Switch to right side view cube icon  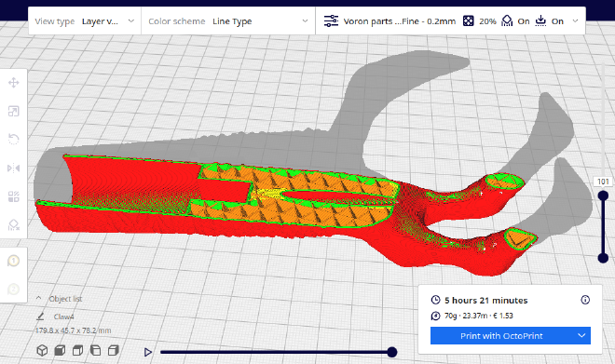pyautogui.click(x=114, y=350)
